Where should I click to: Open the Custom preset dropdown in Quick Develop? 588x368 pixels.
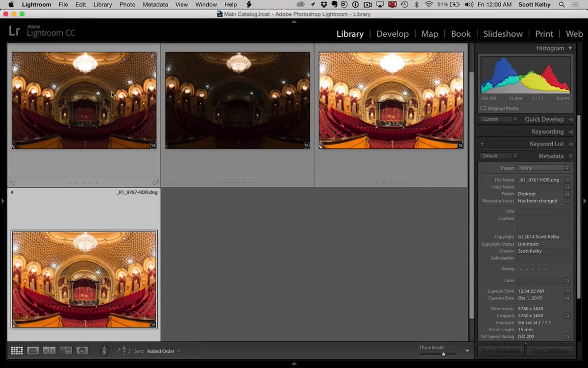pyautogui.click(x=498, y=119)
